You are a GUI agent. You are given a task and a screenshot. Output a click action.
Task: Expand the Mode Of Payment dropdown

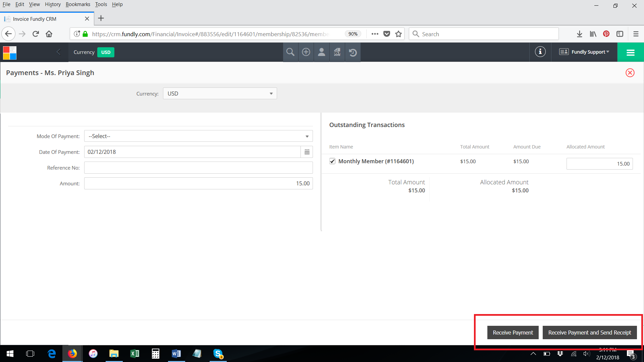coord(199,136)
